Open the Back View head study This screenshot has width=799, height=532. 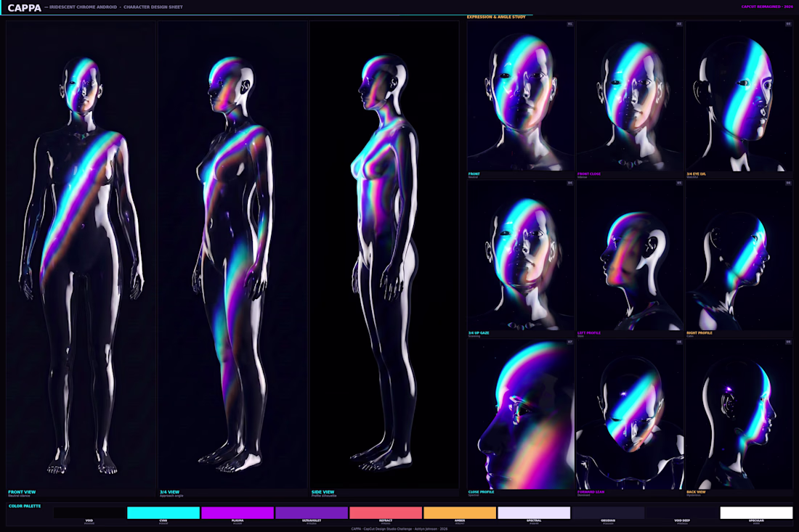pos(739,414)
